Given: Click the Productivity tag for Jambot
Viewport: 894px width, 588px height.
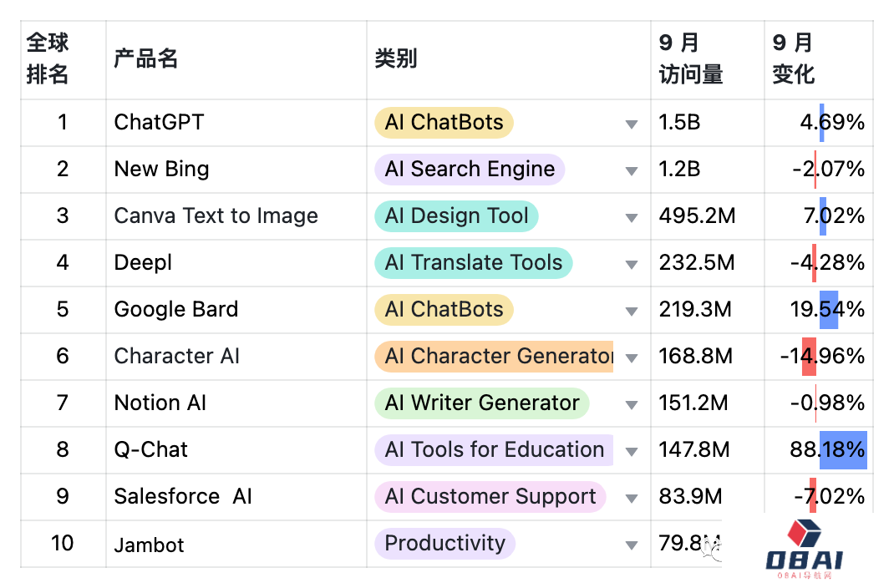Looking at the screenshot, I should (x=444, y=544).
